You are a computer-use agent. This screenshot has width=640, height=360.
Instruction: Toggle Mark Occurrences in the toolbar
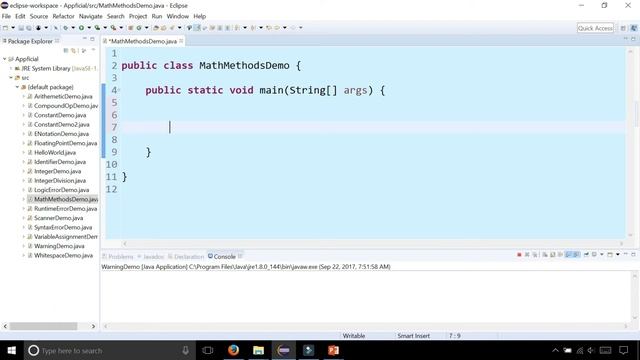coord(197,28)
